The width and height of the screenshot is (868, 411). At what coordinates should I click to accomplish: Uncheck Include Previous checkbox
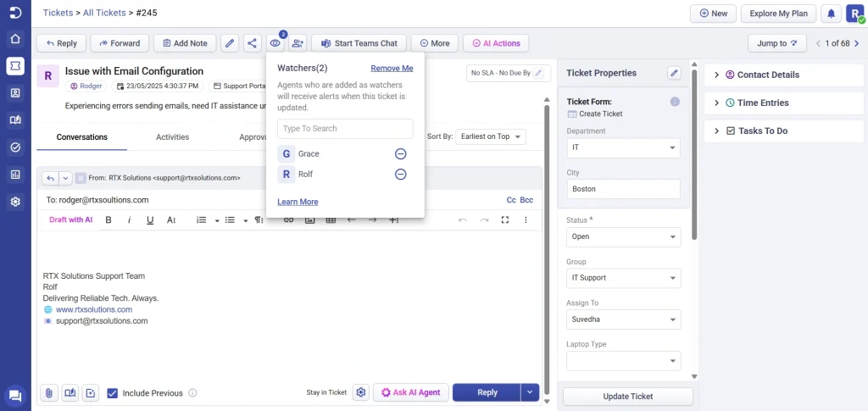[x=113, y=393]
